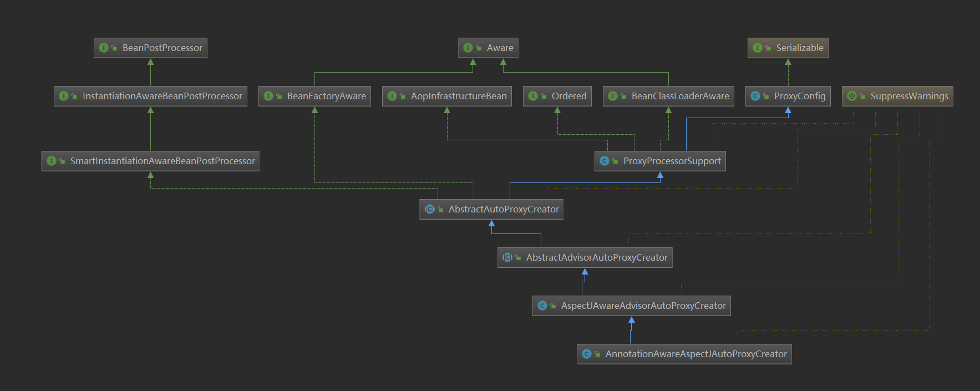Select the AnnotationAwareAspectJAutoProxyCreator label text
Screen dimensions: 980x391
coord(696,354)
